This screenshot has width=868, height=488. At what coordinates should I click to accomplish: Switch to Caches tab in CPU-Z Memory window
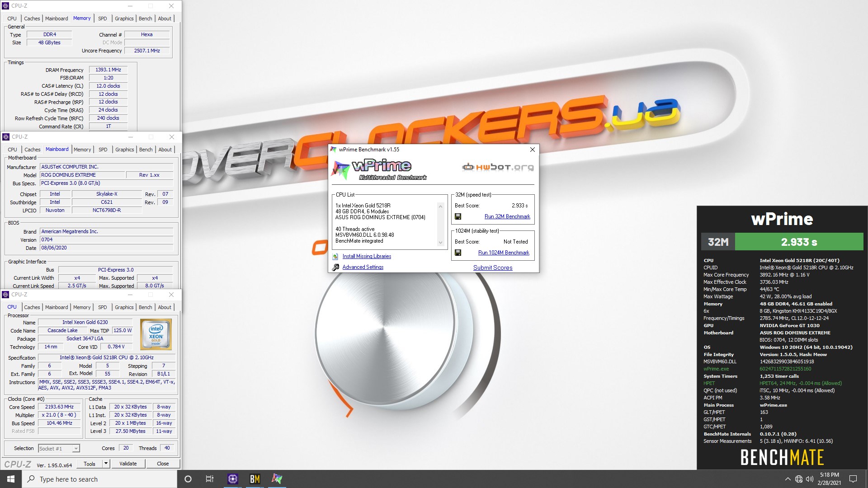(x=32, y=19)
